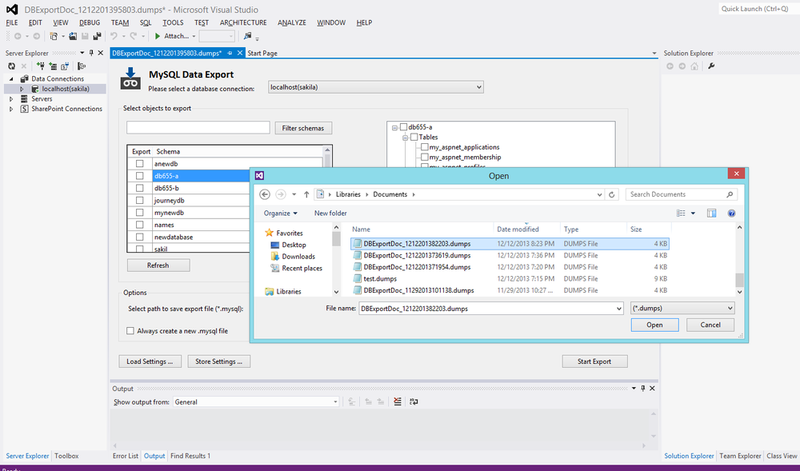Collapse the Data Connections node

click(x=11, y=79)
